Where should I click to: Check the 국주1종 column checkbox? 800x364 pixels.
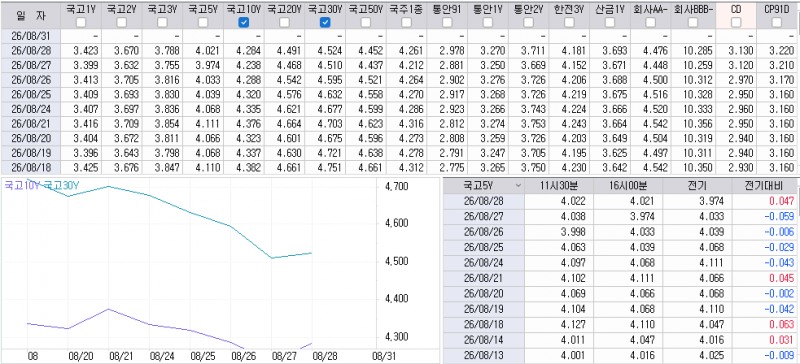pyautogui.click(x=407, y=22)
